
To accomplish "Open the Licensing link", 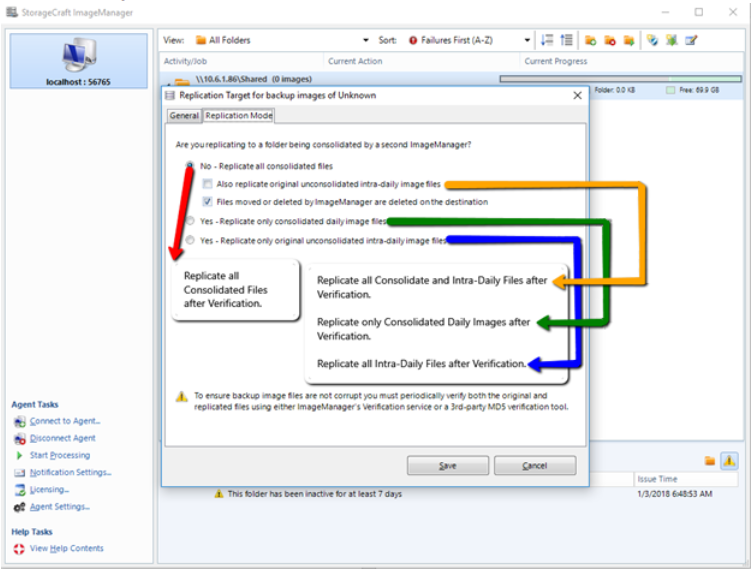I will click(x=49, y=490).
